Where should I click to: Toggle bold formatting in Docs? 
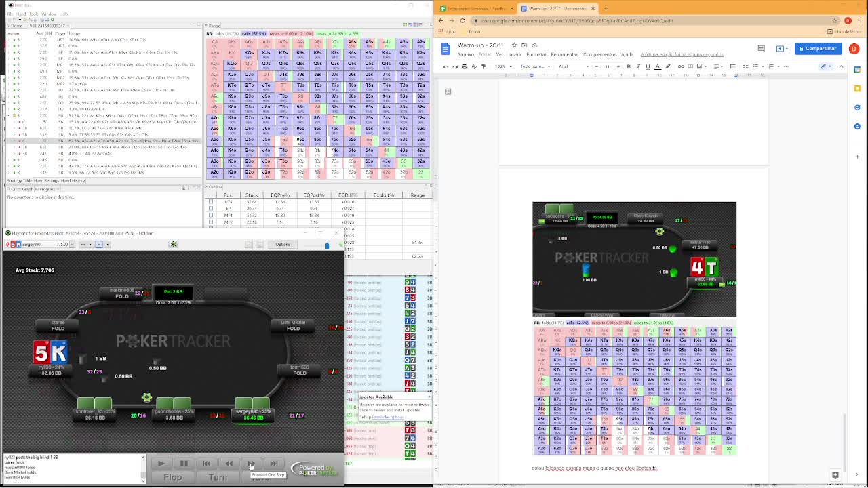[629, 66]
